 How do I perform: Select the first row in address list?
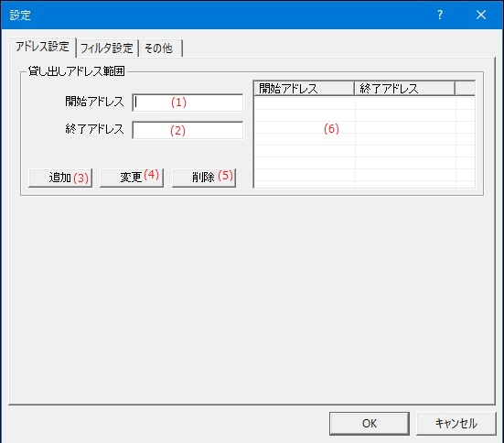pos(364,103)
